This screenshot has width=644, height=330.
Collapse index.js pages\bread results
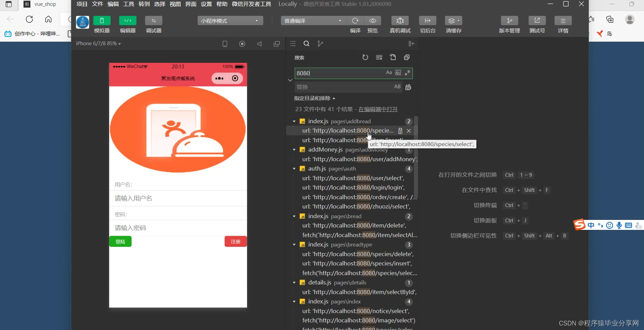click(x=294, y=216)
